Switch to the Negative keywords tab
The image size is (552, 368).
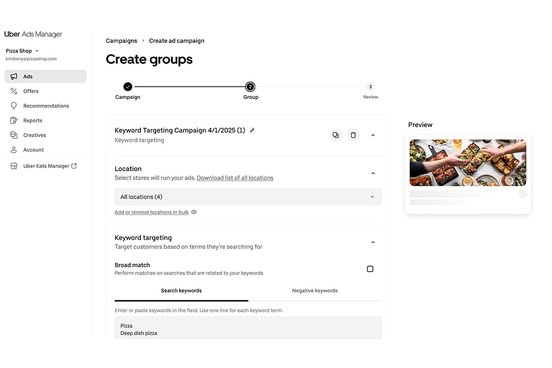[x=315, y=291]
